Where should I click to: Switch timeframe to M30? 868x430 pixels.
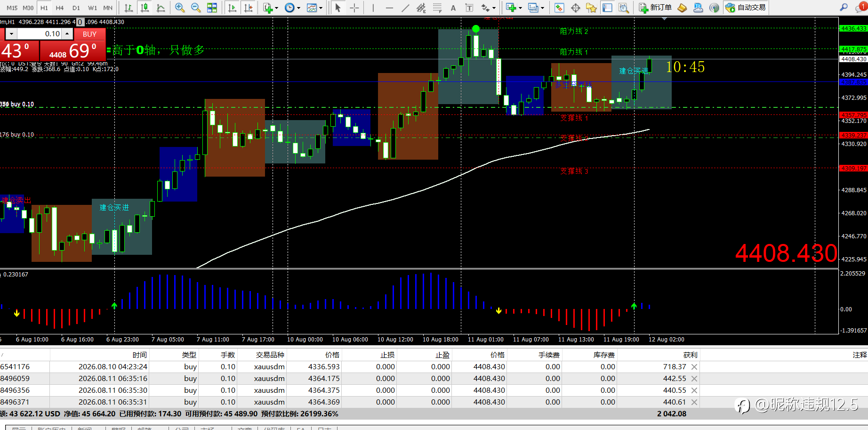coord(28,8)
